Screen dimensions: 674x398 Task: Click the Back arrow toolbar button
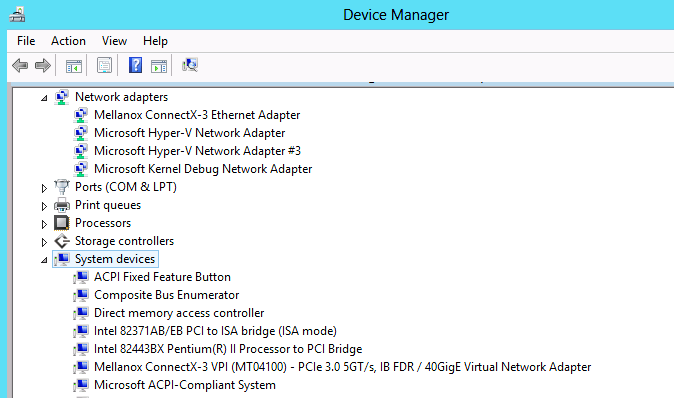click(x=20, y=66)
